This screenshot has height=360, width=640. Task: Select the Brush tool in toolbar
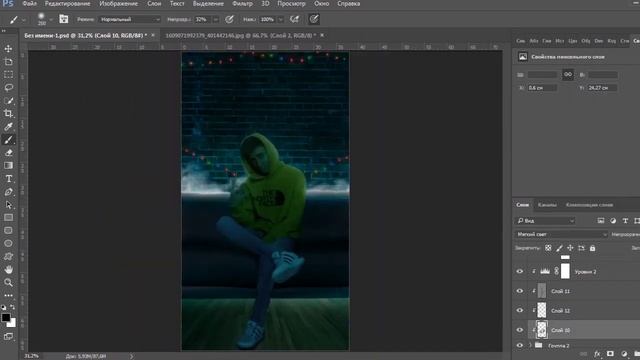point(8,140)
